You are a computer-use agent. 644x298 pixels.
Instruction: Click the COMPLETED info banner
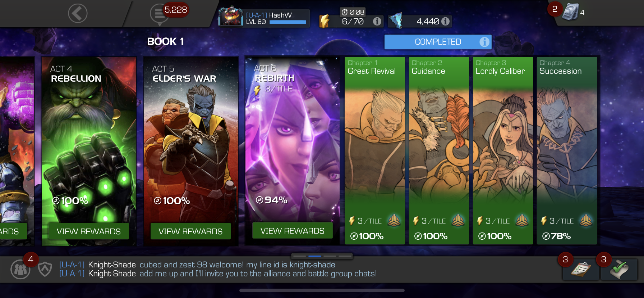[438, 42]
